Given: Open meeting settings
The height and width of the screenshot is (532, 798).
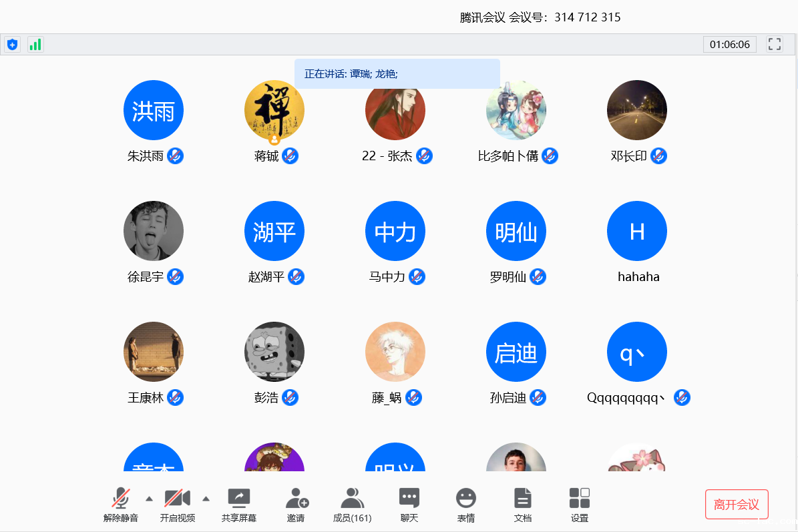Looking at the screenshot, I should coord(579,505).
